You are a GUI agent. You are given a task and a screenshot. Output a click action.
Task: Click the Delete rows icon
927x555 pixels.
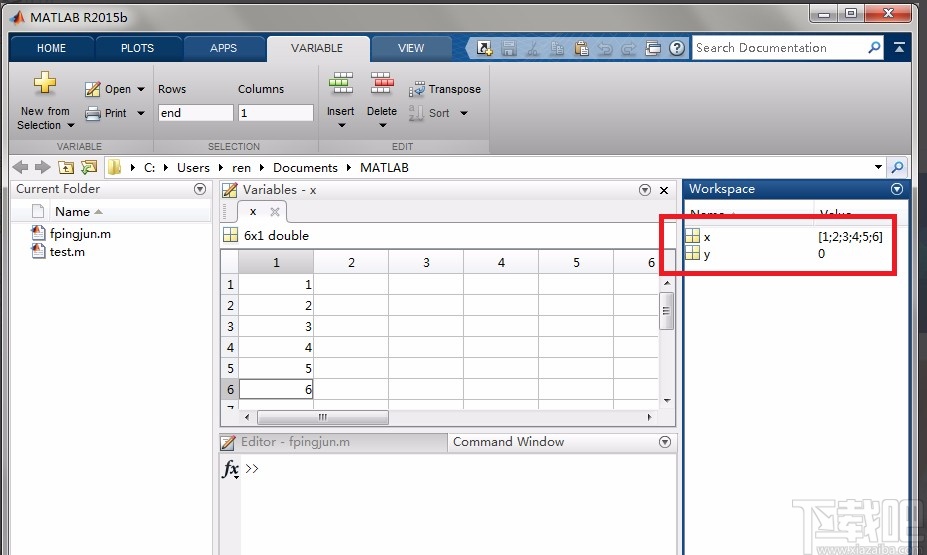(382, 83)
